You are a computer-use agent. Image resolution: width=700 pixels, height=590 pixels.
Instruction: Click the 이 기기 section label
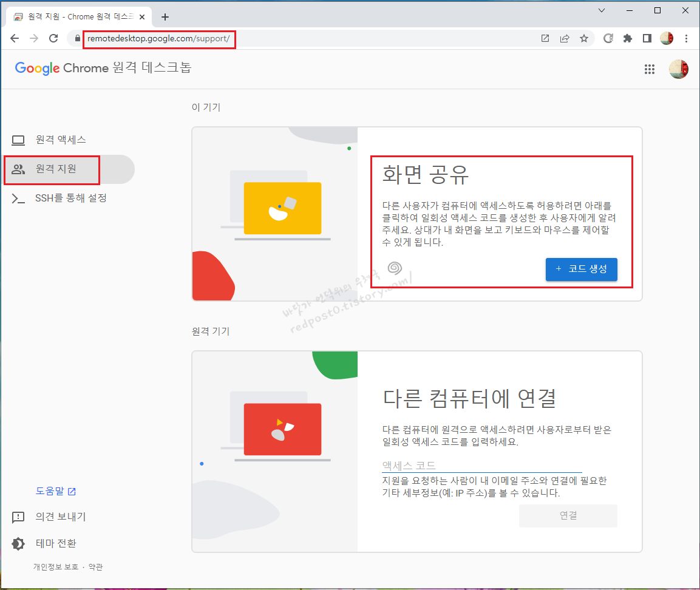[206, 107]
